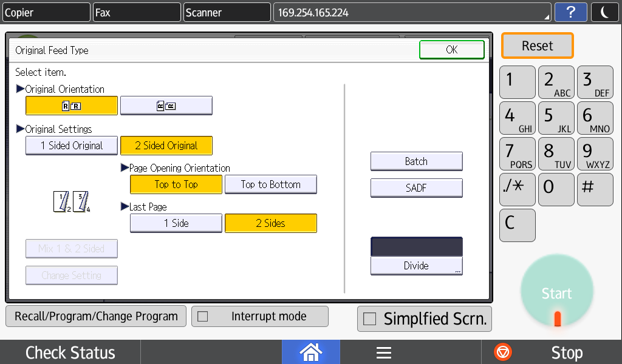Activate the moon energy saver icon

click(x=604, y=12)
